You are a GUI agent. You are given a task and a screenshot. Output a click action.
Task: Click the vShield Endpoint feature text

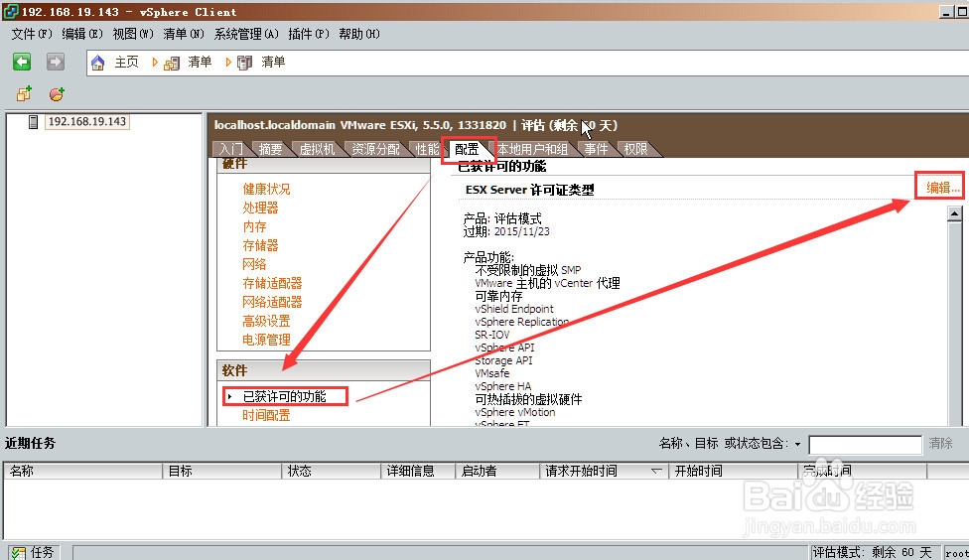coord(514,309)
